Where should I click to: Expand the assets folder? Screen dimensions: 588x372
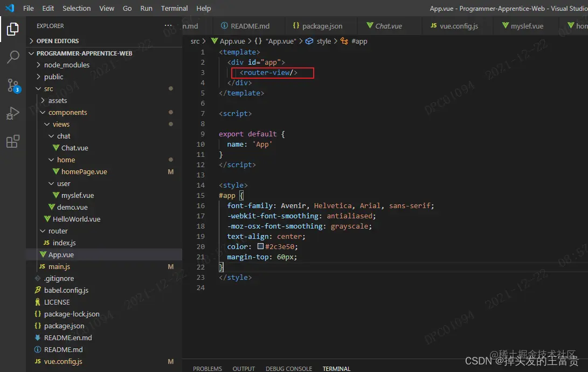click(x=43, y=100)
